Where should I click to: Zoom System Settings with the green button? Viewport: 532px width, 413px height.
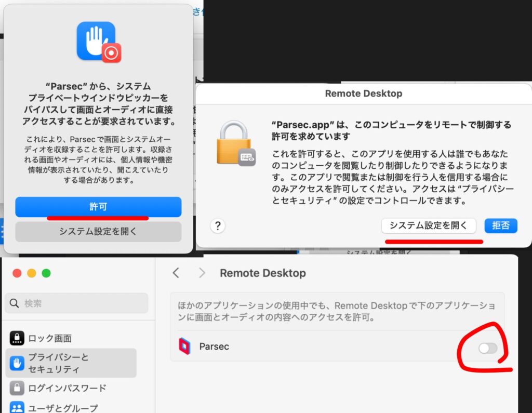click(46, 273)
